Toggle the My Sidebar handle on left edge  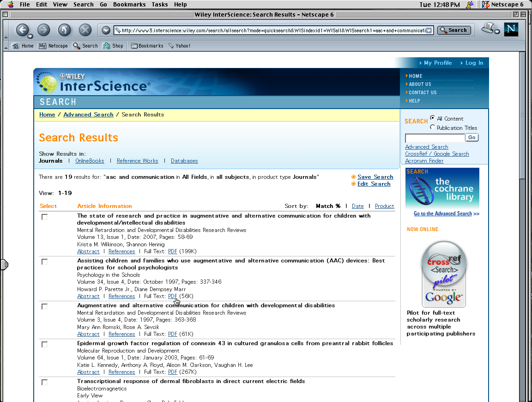pyautogui.click(x=5, y=264)
